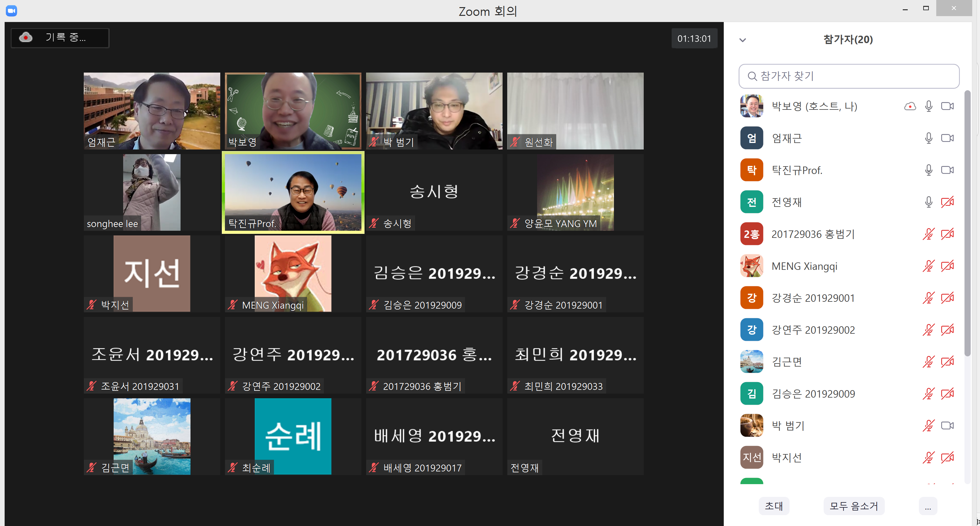This screenshot has height=526, width=980.
Task: Select 김근면 Venice picture tile
Action: (152, 436)
